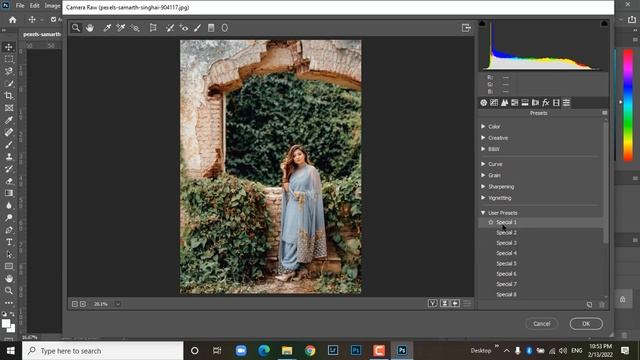The image size is (640, 360).
Task: Select the White Balance eyedropper tool
Action: point(107,28)
